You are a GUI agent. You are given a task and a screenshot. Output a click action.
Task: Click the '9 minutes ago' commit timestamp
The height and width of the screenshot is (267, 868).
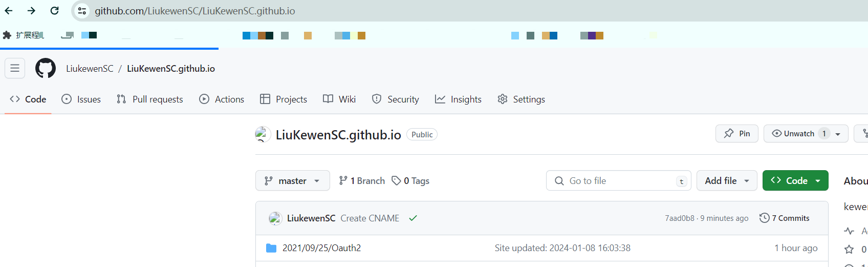[724, 218]
